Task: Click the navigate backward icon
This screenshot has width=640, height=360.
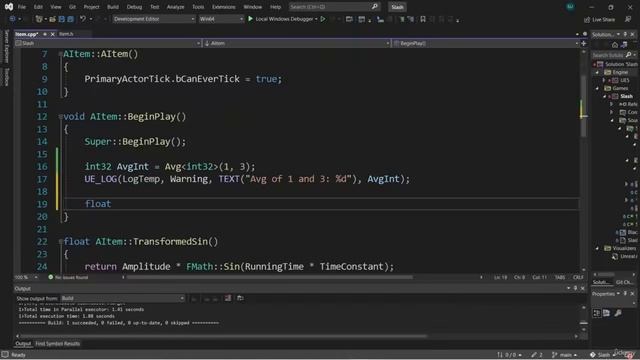Action: 12,19
